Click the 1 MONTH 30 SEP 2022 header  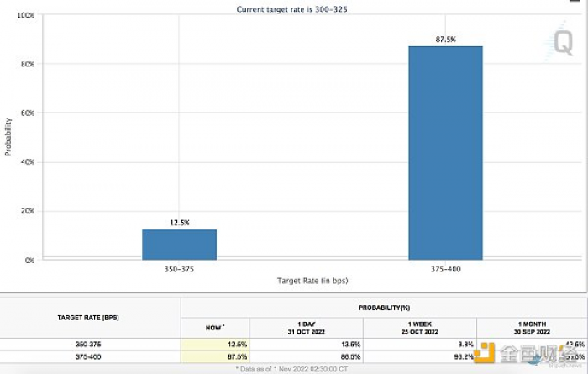(x=532, y=328)
